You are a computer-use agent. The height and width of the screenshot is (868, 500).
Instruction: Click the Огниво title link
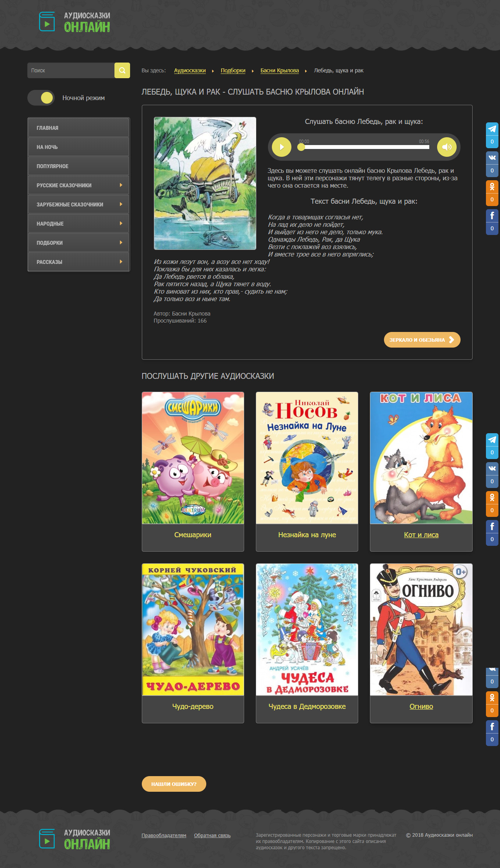point(421,707)
